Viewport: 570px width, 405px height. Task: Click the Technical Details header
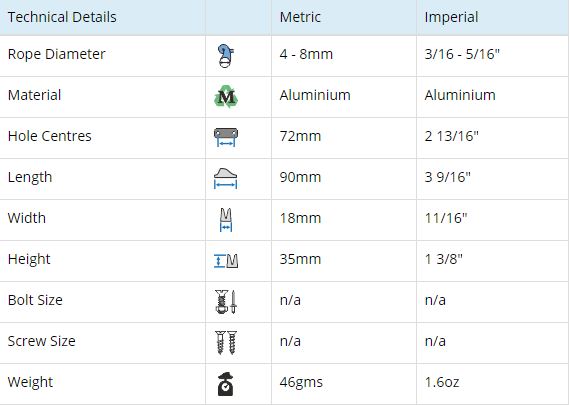(62, 17)
